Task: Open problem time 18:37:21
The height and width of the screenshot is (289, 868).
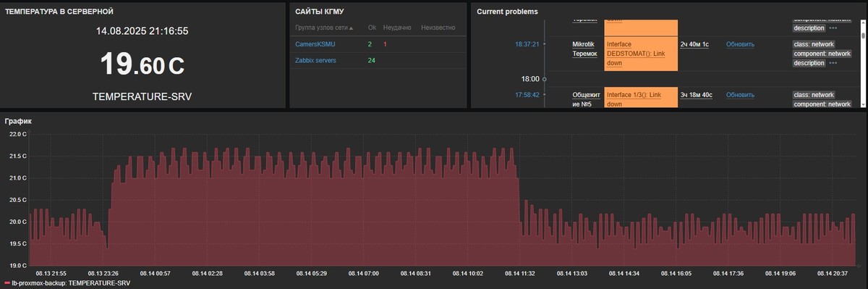Action: tap(527, 44)
